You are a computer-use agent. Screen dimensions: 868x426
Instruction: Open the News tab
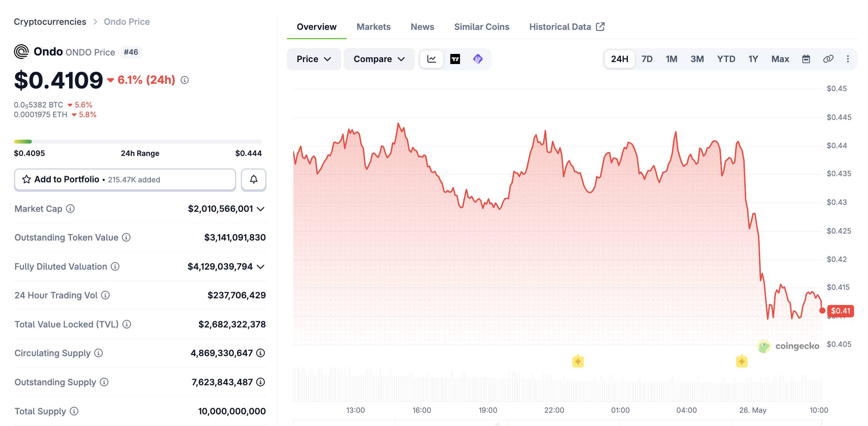pos(422,27)
